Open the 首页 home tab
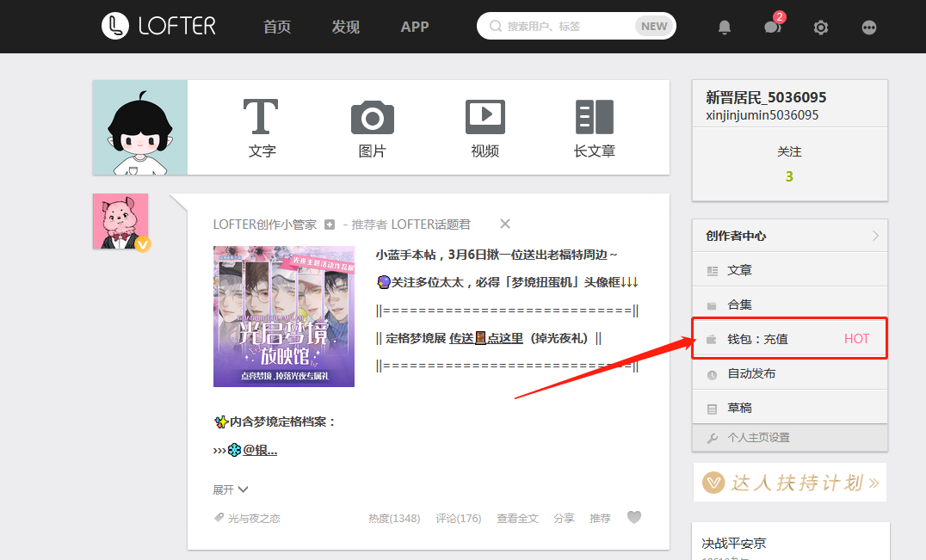The image size is (926, 560). (x=277, y=27)
